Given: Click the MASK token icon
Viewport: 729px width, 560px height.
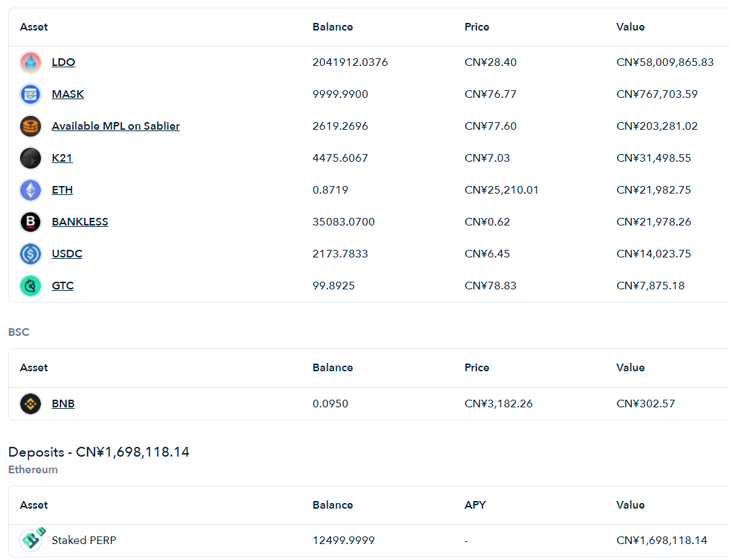Looking at the screenshot, I should (31, 94).
